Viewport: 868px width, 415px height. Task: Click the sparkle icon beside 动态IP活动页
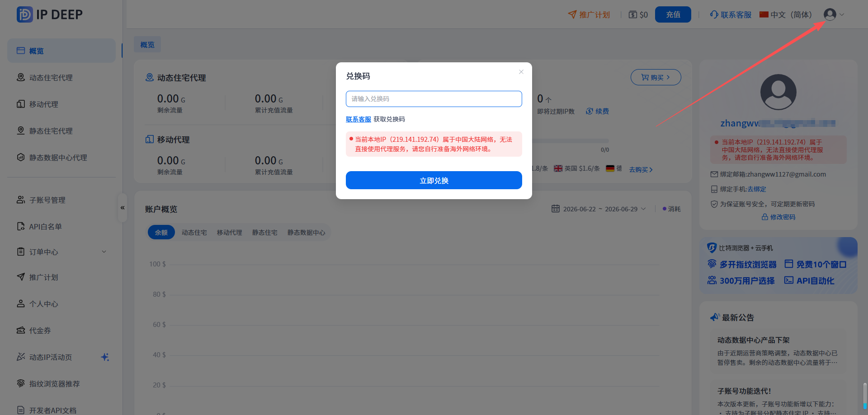click(105, 357)
